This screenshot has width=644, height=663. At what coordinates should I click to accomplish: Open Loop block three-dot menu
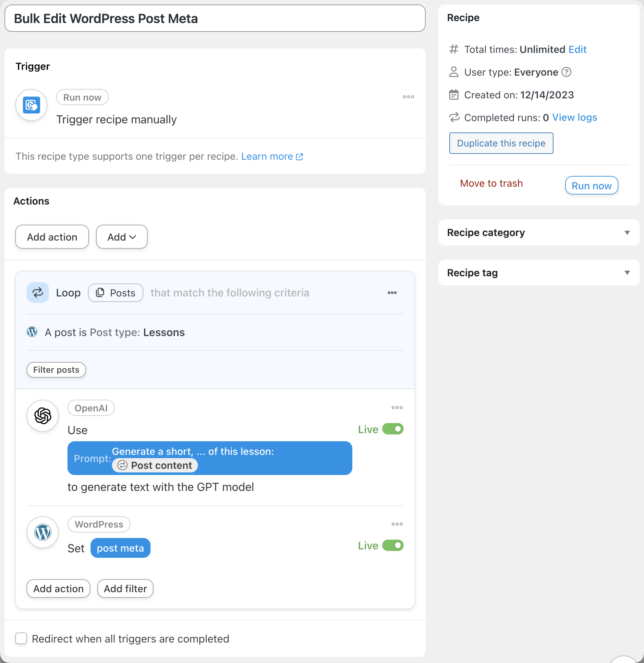(392, 293)
